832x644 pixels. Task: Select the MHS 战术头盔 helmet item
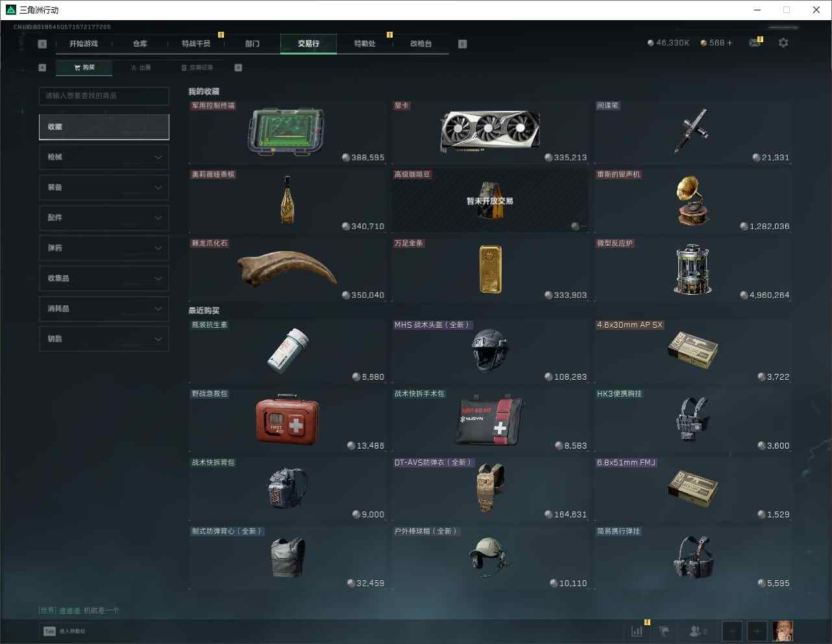pos(489,352)
